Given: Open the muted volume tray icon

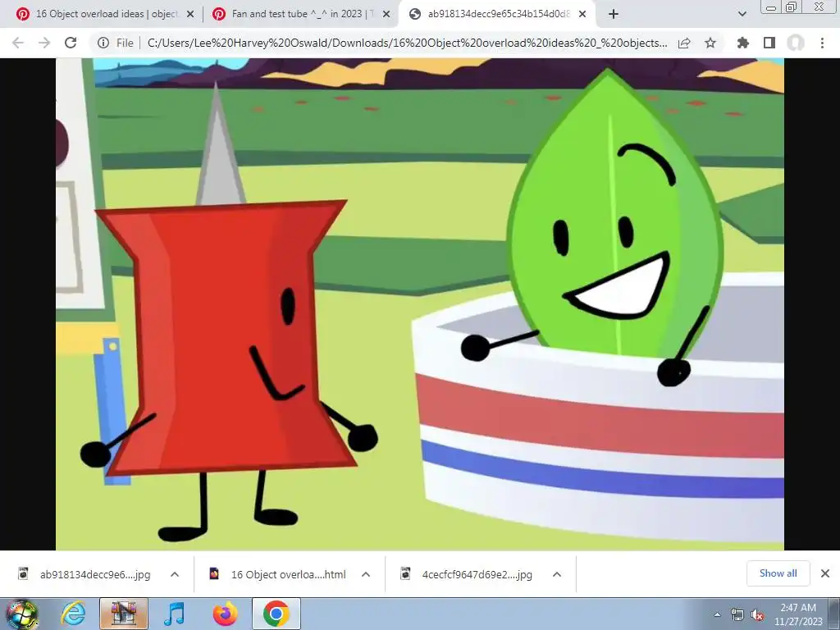Looking at the screenshot, I should 757,615.
